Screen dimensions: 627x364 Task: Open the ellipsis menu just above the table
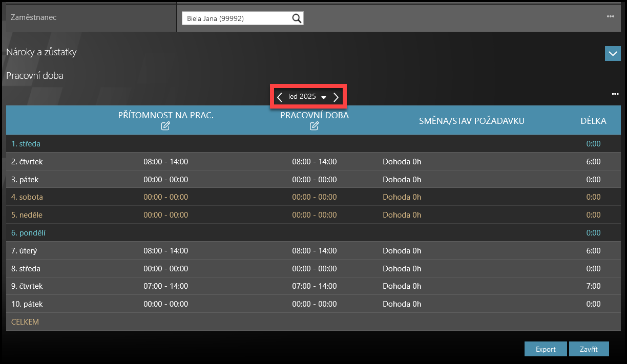[615, 94]
